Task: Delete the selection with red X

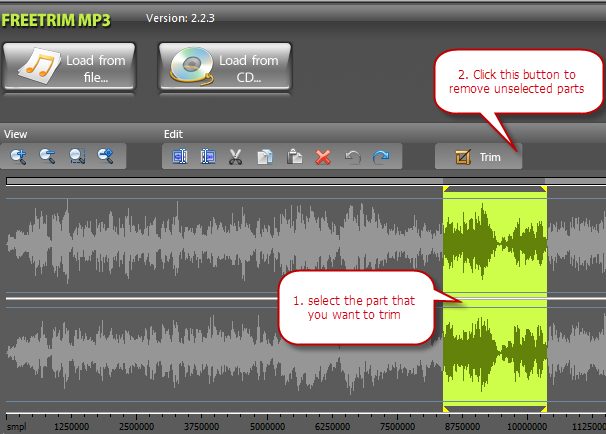Action: click(x=323, y=157)
